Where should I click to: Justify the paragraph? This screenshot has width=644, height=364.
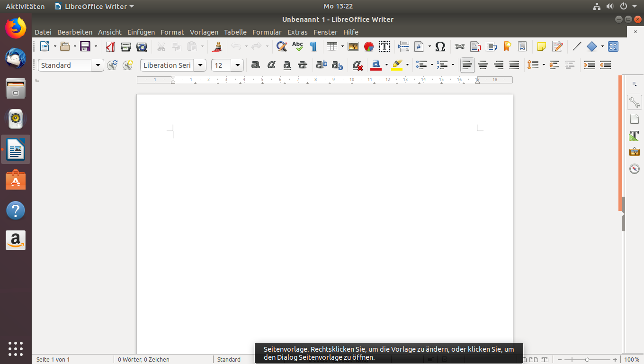coord(514,65)
